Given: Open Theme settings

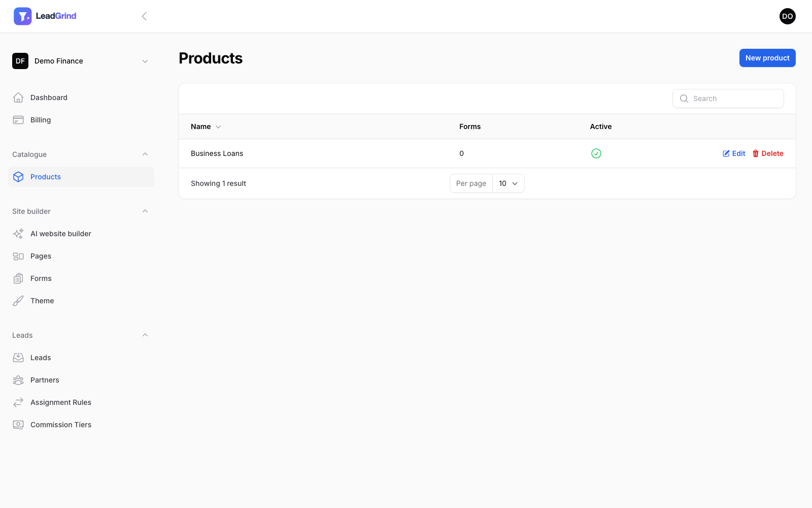Looking at the screenshot, I should [x=81, y=301].
